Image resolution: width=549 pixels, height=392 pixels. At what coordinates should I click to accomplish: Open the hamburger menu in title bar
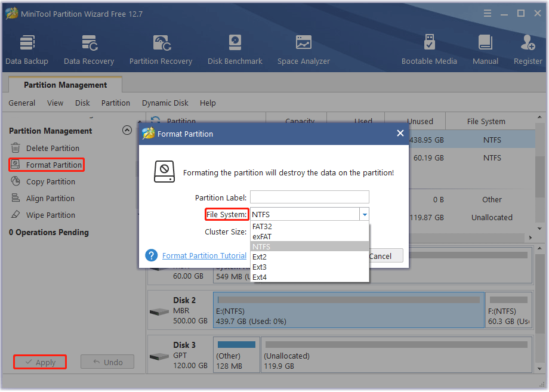488,13
